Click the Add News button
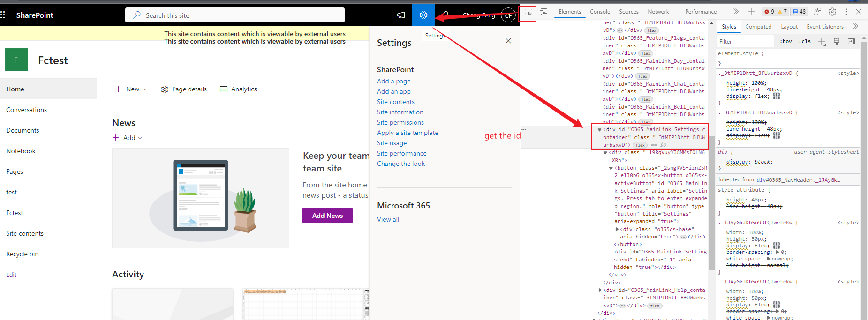This screenshot has height=320, width=868. tap(327, 216)
